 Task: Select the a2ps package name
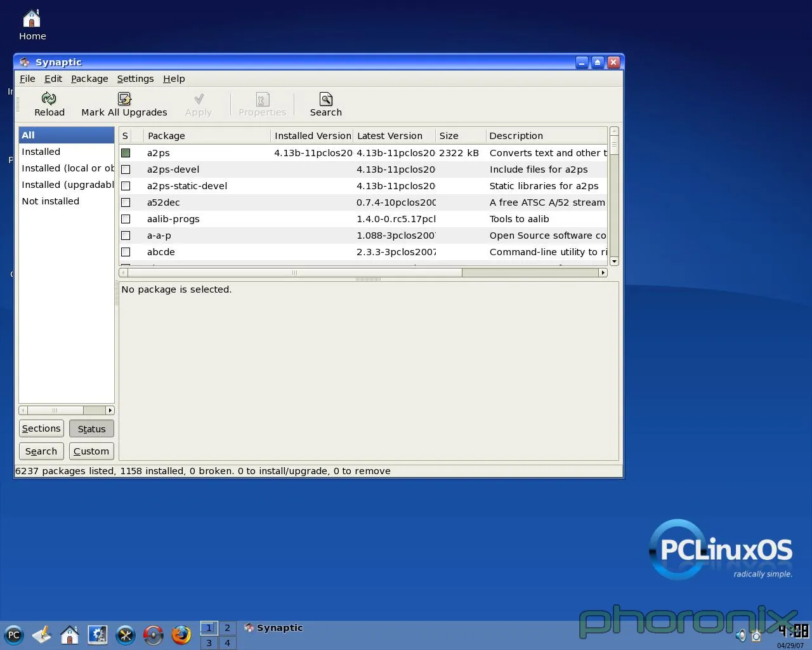tap(159, 153)
